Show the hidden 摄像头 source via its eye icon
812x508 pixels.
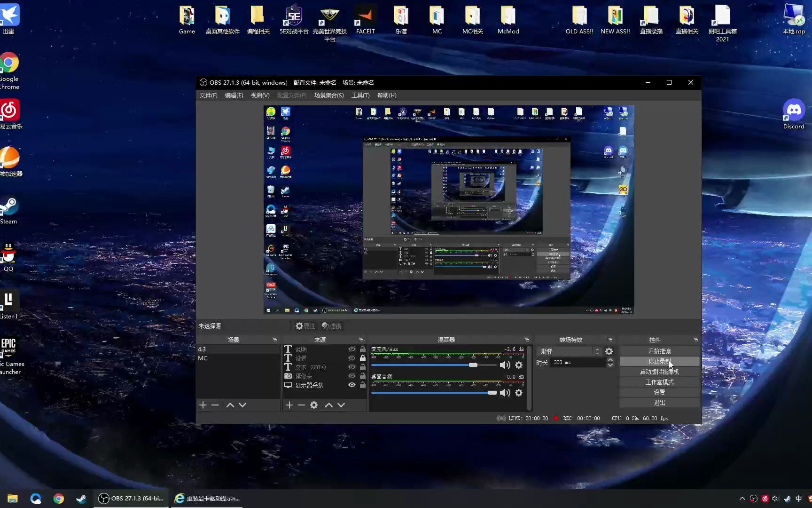[x=351, y=376]
